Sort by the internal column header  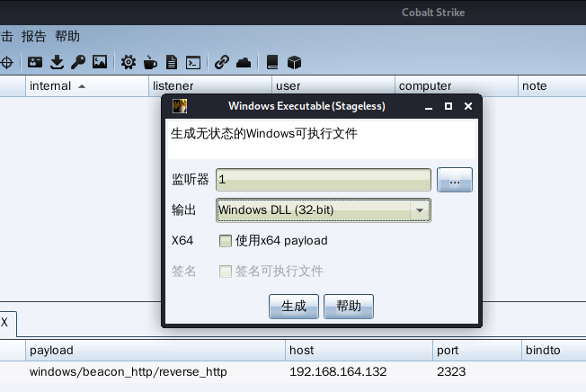pyautogui.click(x=87, y=86)
